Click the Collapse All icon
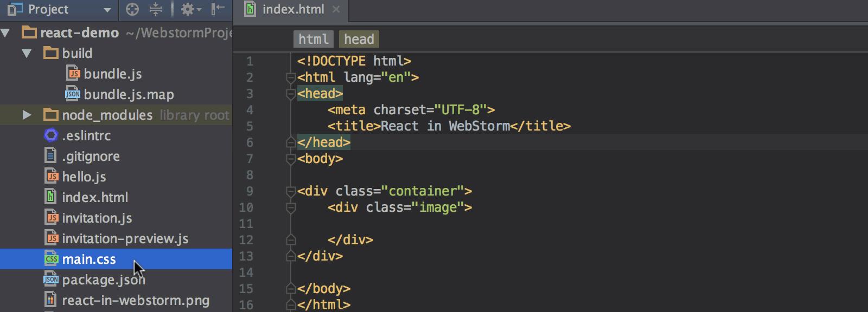This screenshot has height=312, width=868. click(156, 9)
